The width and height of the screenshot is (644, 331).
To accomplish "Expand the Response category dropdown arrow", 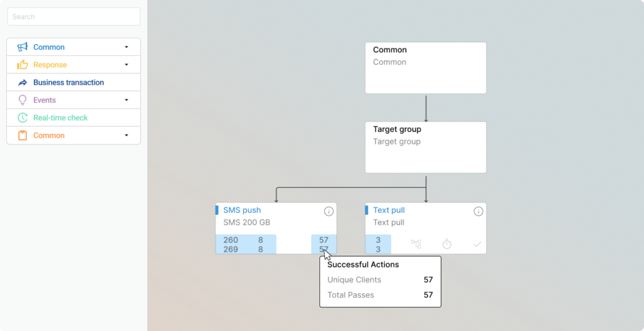I will 126,65.
